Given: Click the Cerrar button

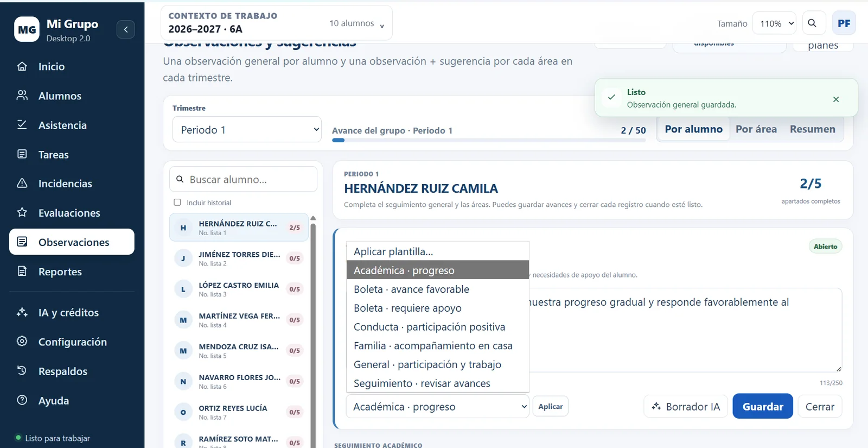Looking at the screenshot, I should click(820, 406).
